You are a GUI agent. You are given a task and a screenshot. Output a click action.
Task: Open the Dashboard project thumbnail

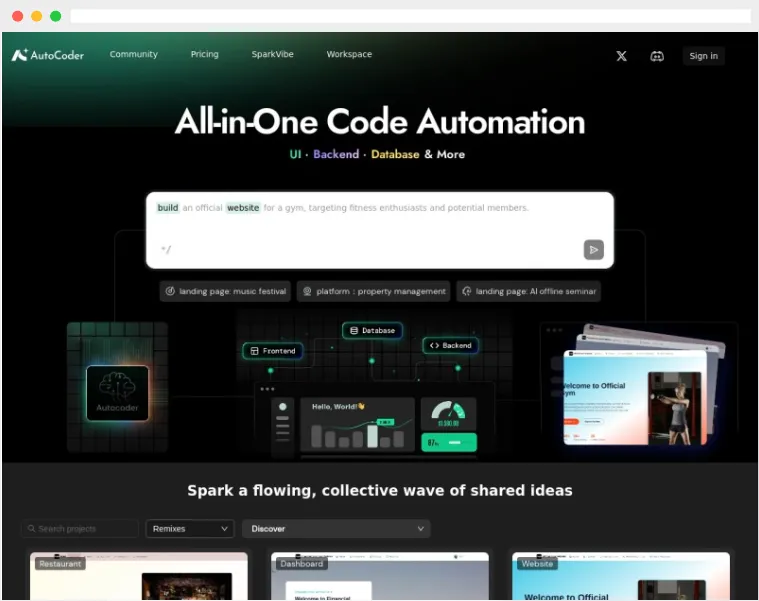point(380,576)
